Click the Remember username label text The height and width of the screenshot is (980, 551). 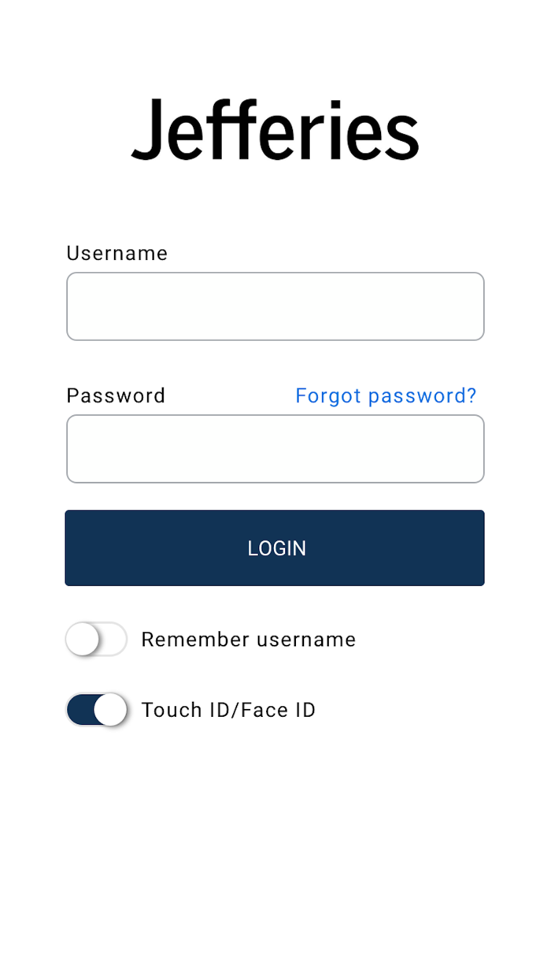pyautogui.click(x=248, y=640)
